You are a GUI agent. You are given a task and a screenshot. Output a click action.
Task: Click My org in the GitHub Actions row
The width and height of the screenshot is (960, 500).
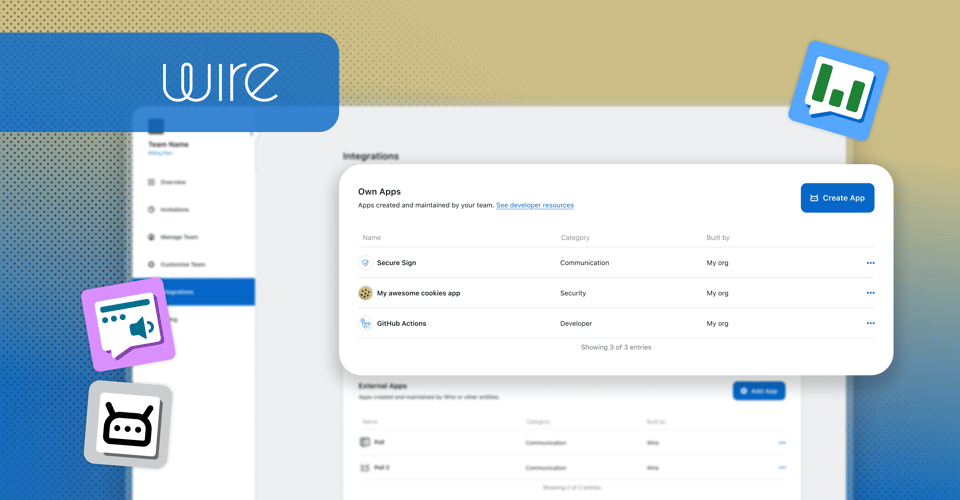coord(717,323)
